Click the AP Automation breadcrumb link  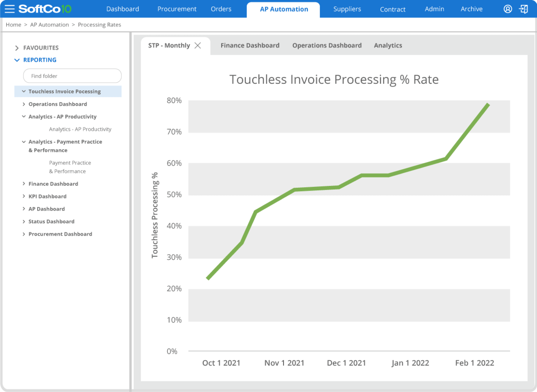click(x=49, y=25)
